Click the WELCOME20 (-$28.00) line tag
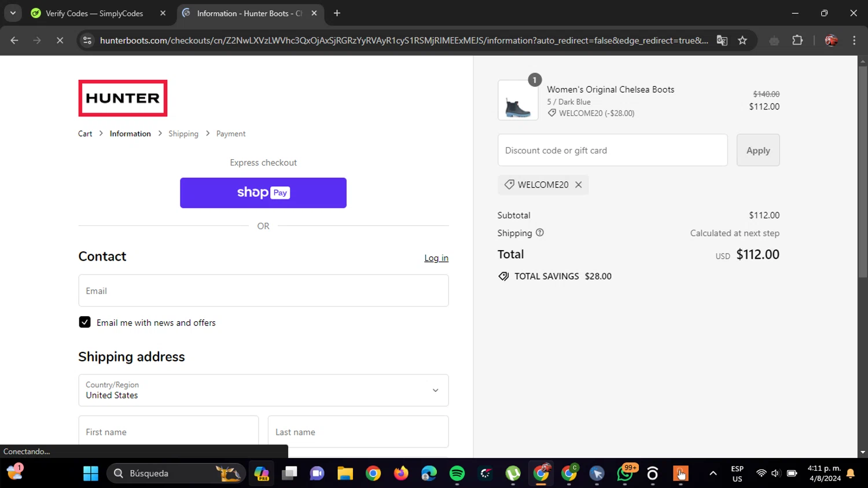The width and height of the screenshot is (868, 488). [591, 113]
